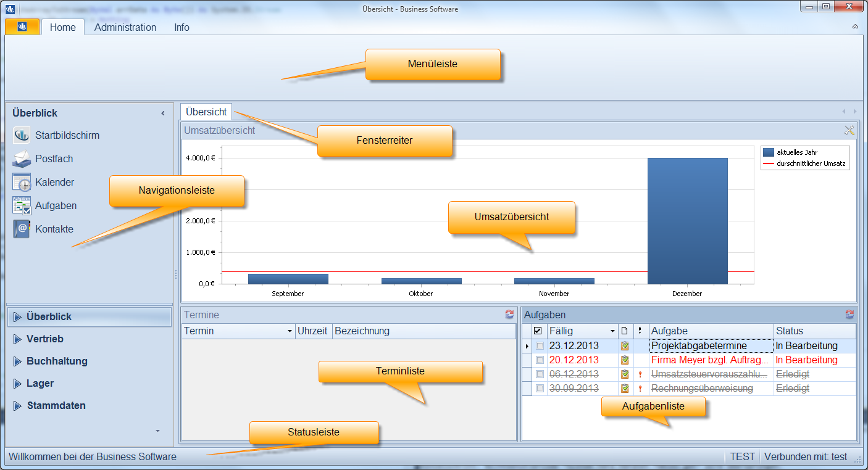Viewport: 868px width, 470px height.
Task: Click the Umsatzübersicht settings tools icon
Action: point(849,130)
